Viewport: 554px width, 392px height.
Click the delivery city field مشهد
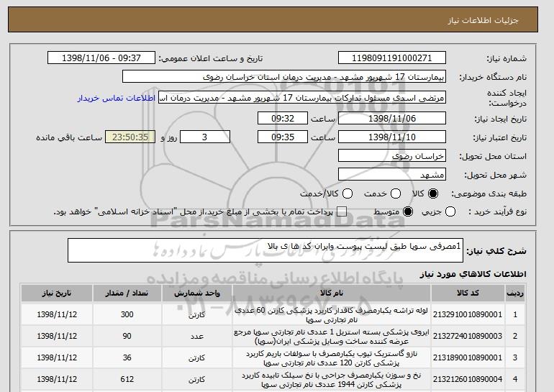pyautogui.click(x=392, y=175)
